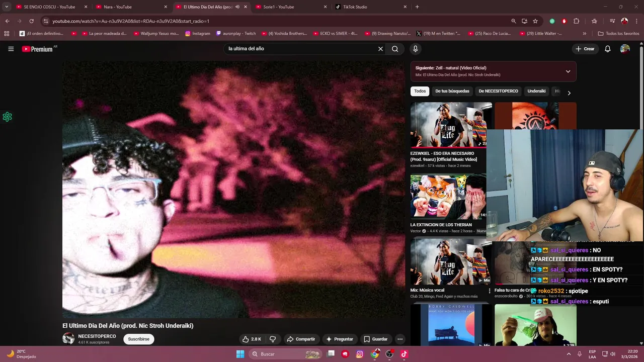Viewport: 644px width, 362px height.
Task: Open more actions for the video
Action: pyautogui.click(x=400, y=339)
